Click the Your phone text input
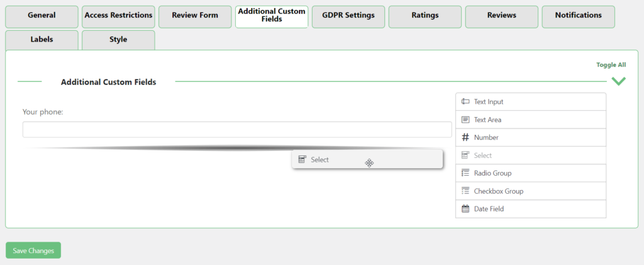The height and width of the screenshot is (265, 644). tap(237, 130)
